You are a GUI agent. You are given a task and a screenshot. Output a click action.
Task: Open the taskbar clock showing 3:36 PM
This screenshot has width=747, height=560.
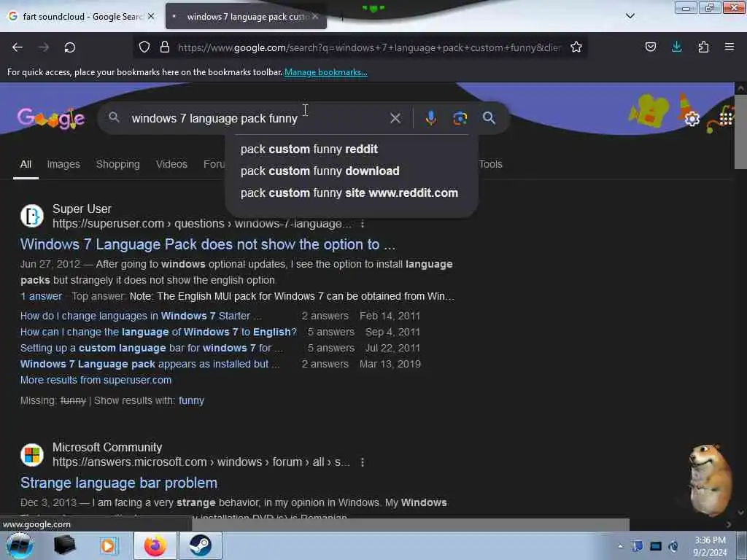[x=710, y=546]
